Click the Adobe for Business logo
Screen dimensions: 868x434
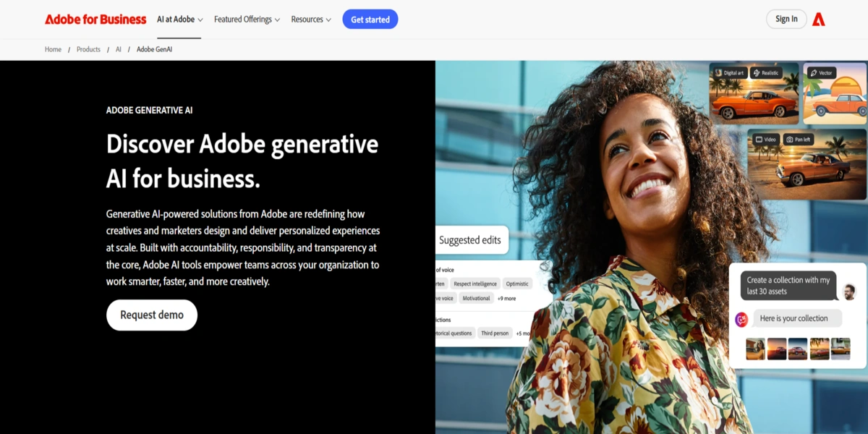pyautogui.click(x=95, y=20)
